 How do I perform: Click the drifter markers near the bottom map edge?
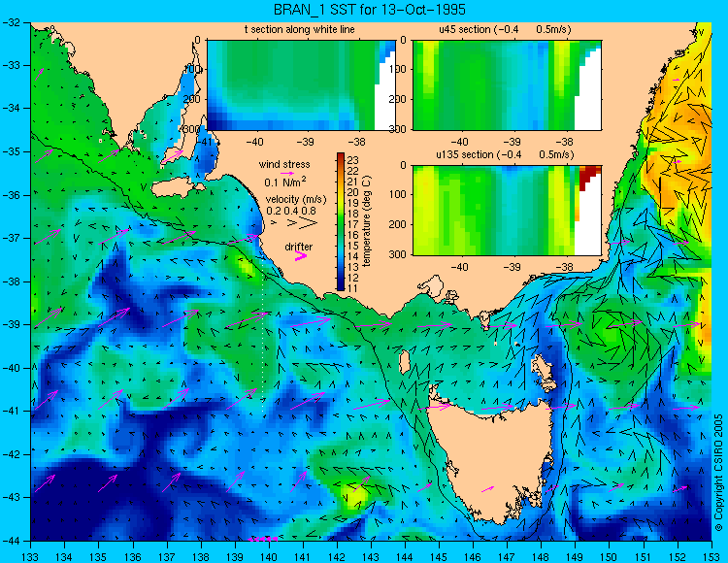pyautogui.click(x=264, y=539)
